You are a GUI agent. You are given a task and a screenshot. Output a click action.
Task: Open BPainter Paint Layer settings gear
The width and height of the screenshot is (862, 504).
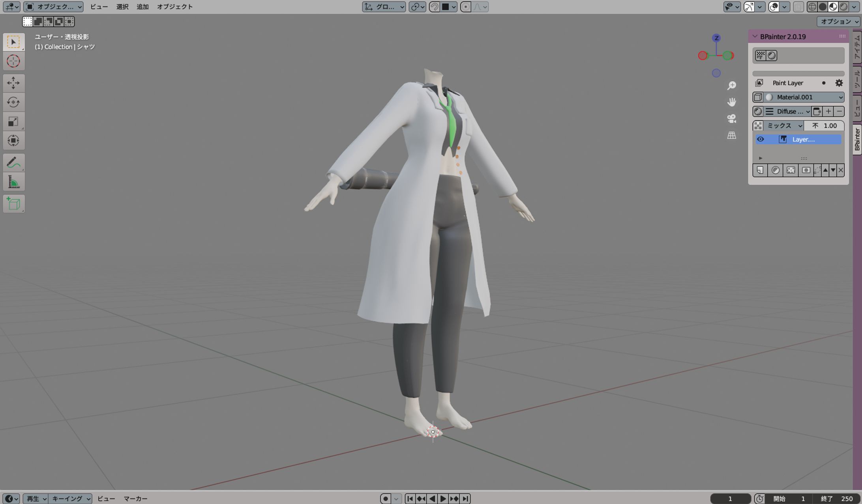839,83
